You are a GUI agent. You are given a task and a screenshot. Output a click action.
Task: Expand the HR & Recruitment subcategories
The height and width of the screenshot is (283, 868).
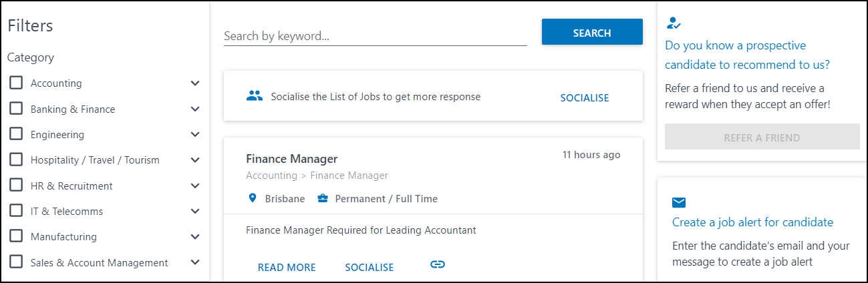tap(195, 186)
